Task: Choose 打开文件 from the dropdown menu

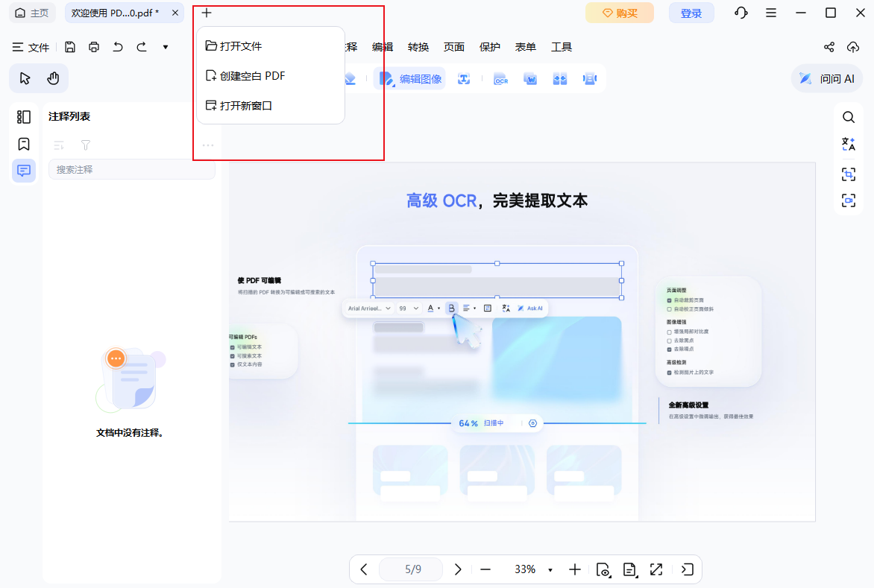Action: pos(271,45)
